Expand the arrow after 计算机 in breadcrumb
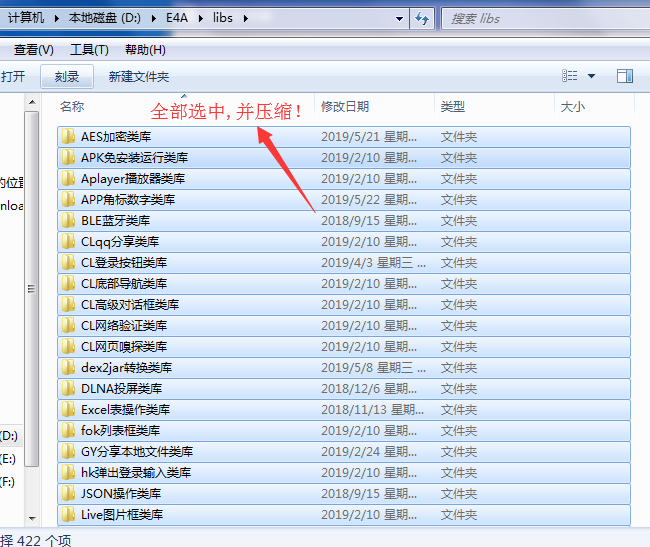Viewport: 650px width, 547px height. (x=56, y=18)
